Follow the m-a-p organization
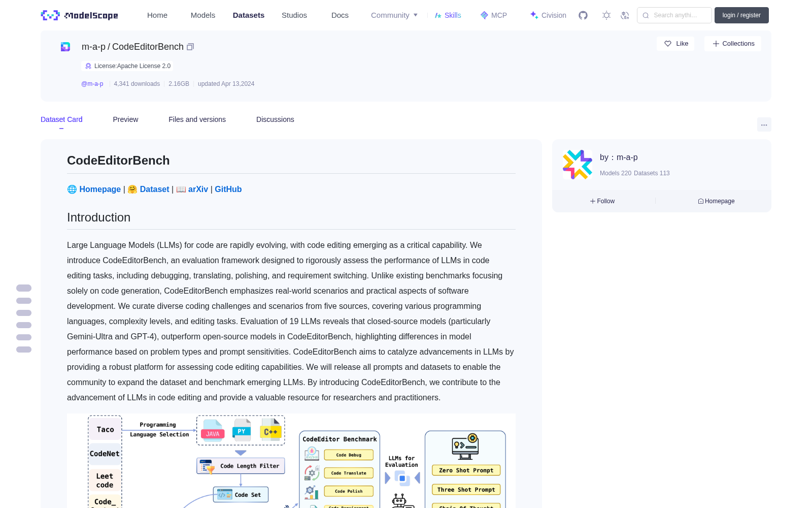 coord(602,201)
